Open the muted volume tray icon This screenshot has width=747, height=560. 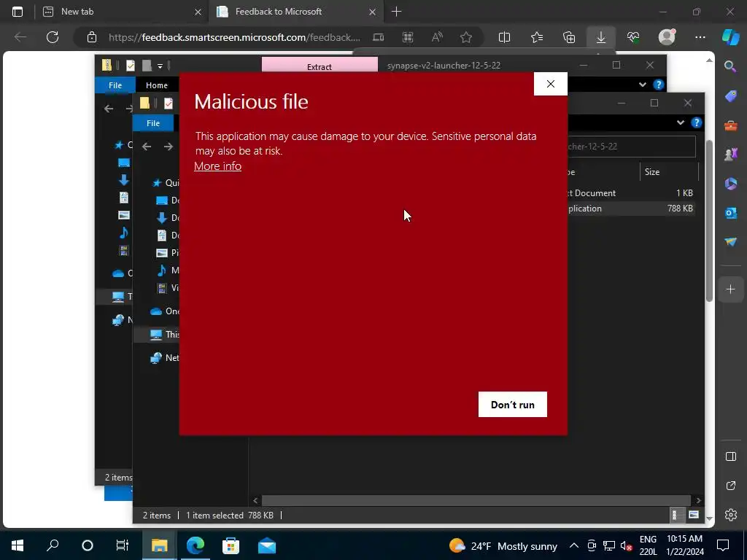pos(627,546)
